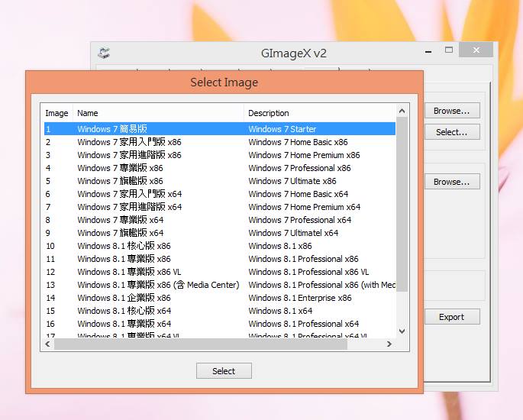Click description Windows 7 Ultimate x86
The height and width of the screenshot is (420, 523).
click(x=292, y=181)
